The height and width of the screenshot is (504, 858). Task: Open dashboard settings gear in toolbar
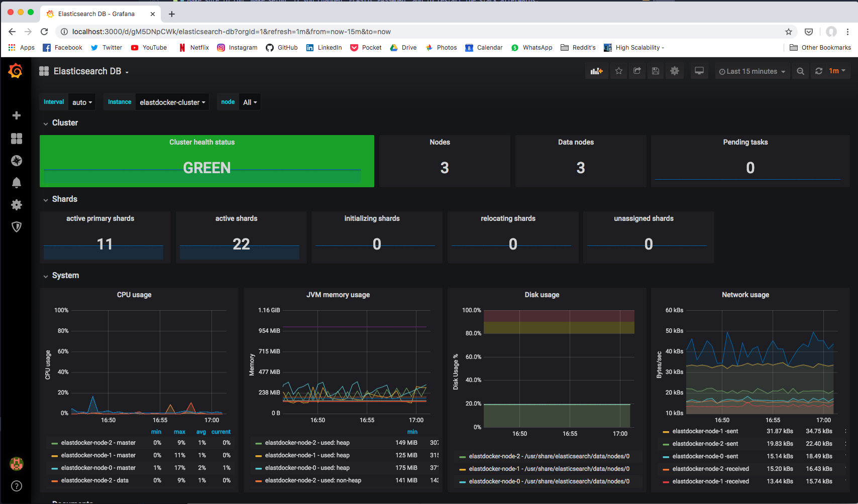pyautogui.click(x=675, y=71)
